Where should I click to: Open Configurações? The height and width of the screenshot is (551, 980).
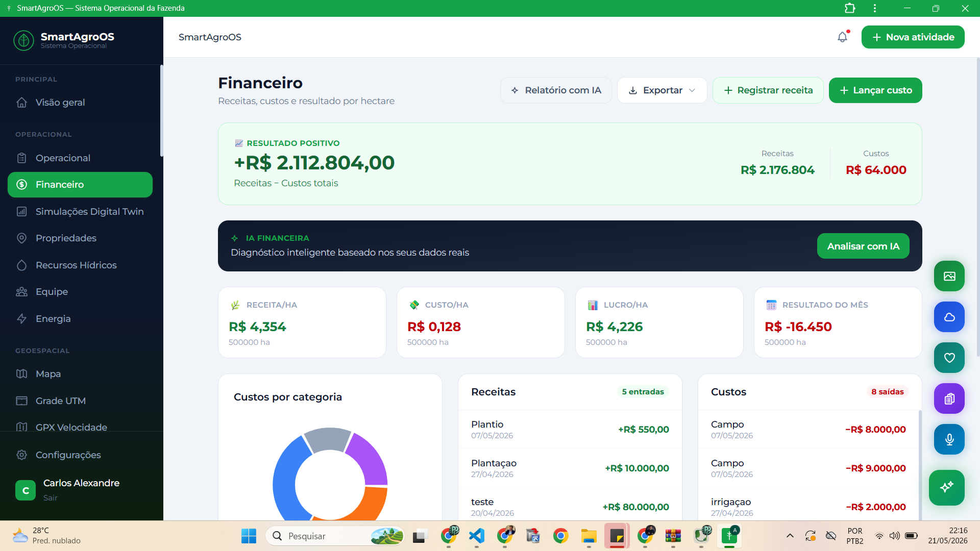(80, 455)
